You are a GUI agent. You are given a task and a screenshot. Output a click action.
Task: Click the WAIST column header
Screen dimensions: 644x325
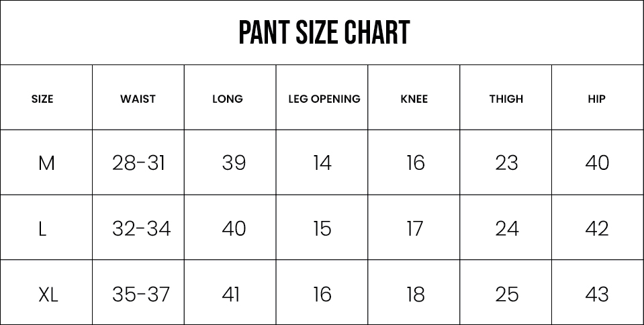[x=138, y=99]
